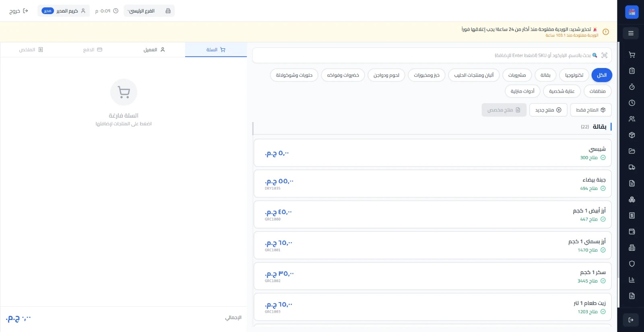Toggle the 'المتاح فقط' available-only filter
The height and width of the screenshot is (332, 644).
pyautogui.click(x=591, y=110)
